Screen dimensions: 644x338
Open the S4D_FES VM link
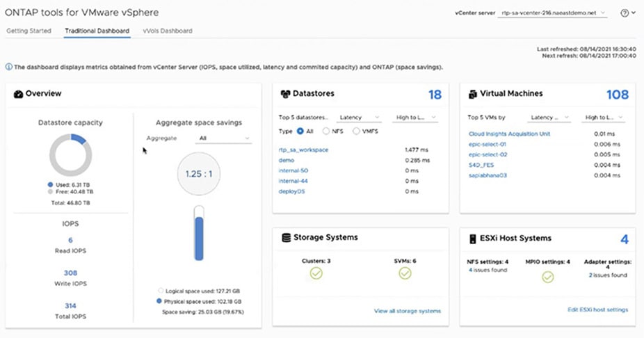pos(481,165)
